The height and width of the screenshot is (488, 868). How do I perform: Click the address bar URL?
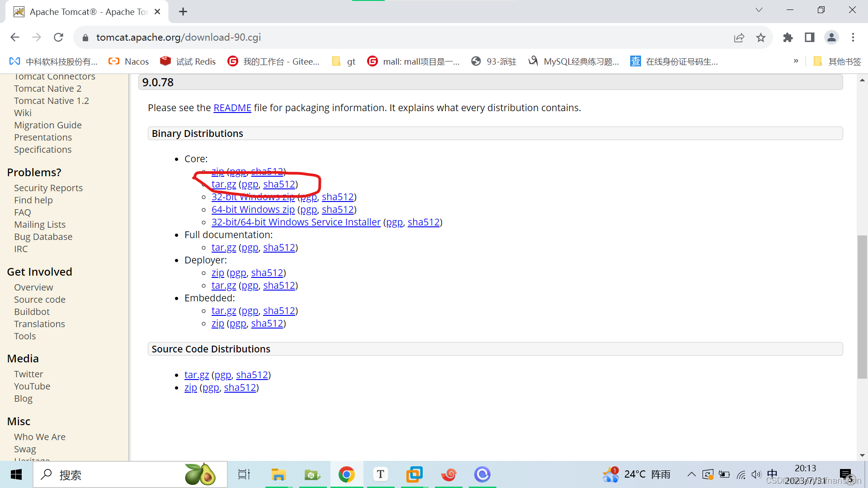tap(179, 38)
